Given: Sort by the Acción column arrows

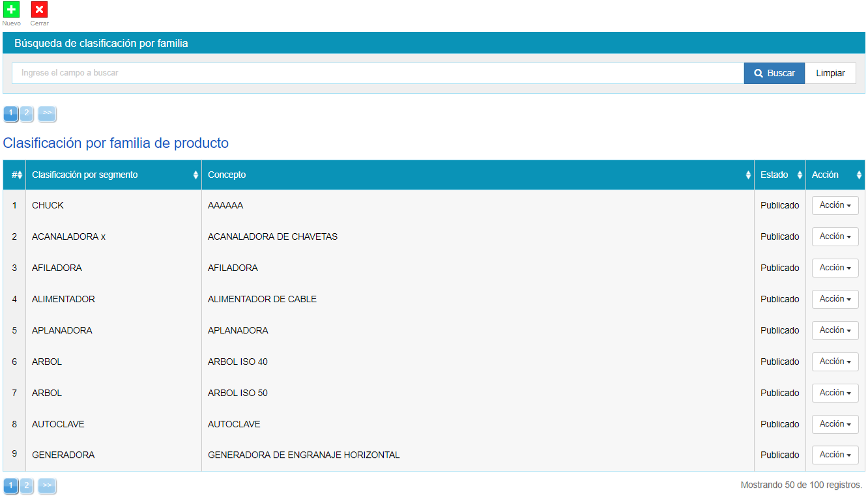Looking at the screenshot, I should tap(858, 175).
